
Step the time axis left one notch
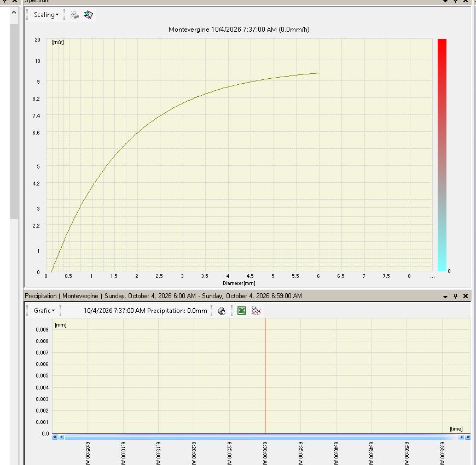61,437
